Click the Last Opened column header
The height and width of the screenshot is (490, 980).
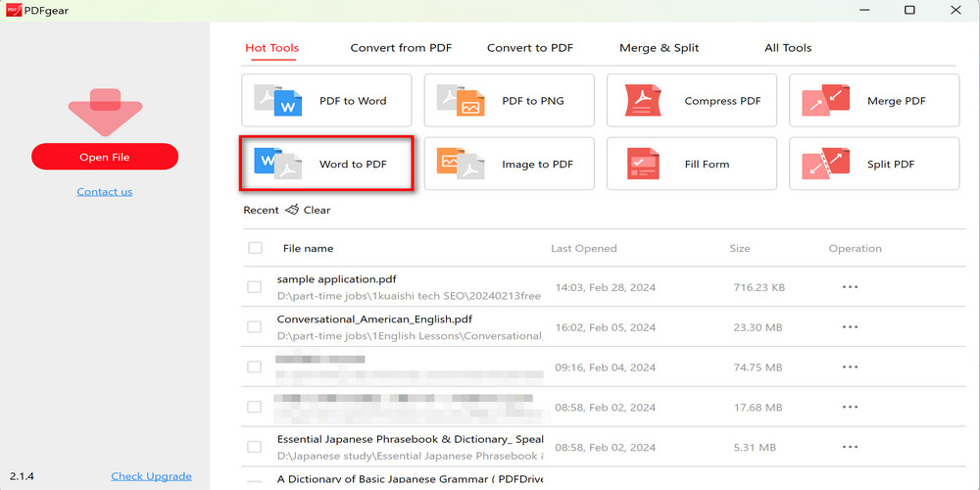pos(584,248)
